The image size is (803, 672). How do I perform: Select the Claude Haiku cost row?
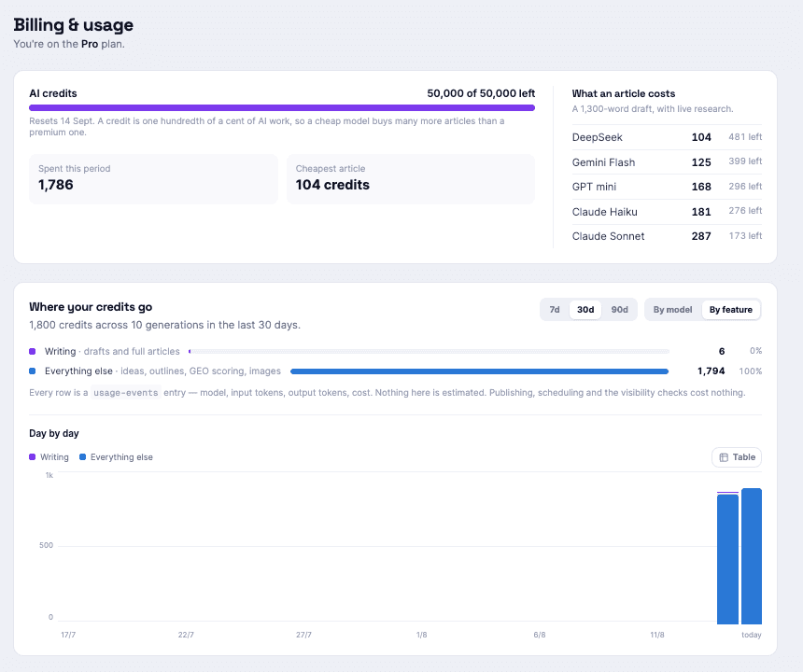coord(667,212)
